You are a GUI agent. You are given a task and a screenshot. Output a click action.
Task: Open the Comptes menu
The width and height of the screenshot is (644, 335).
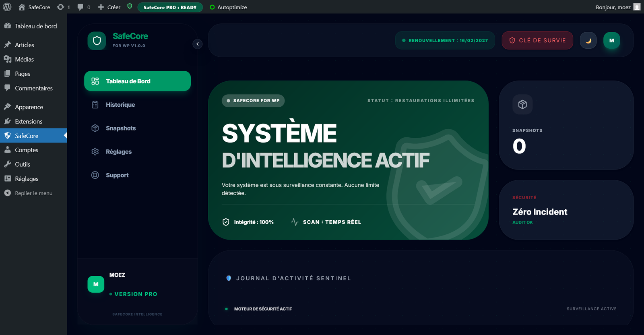click(33, 150)
